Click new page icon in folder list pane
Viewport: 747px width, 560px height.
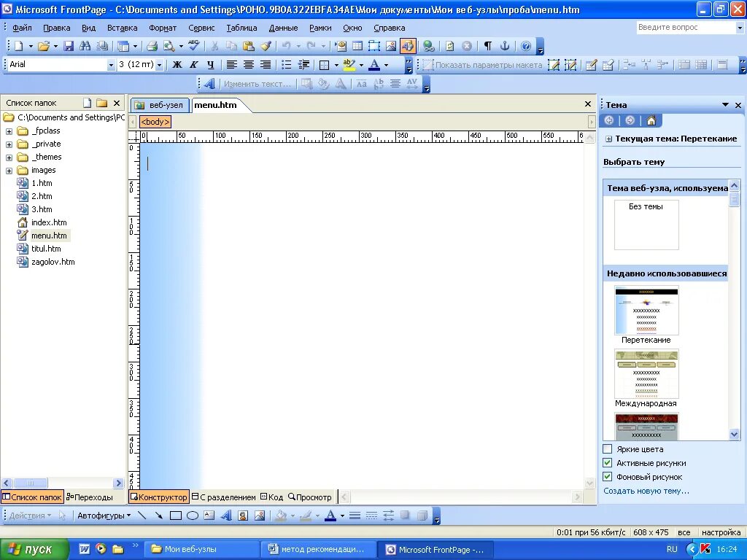click(x=88, y=103)
